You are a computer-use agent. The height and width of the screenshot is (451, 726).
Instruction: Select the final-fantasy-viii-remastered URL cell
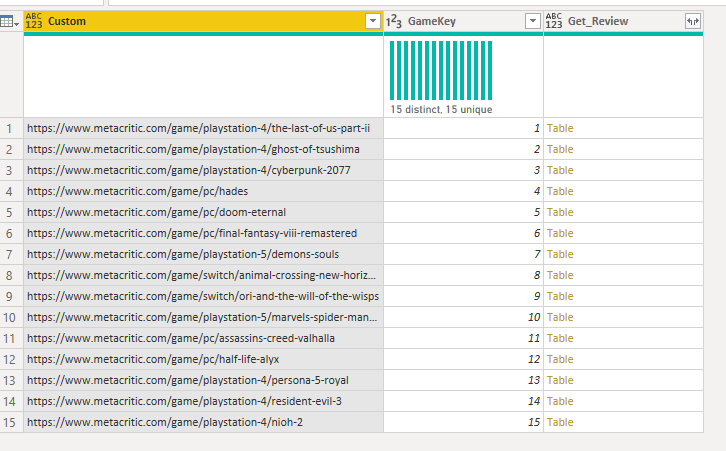(204, 233)
